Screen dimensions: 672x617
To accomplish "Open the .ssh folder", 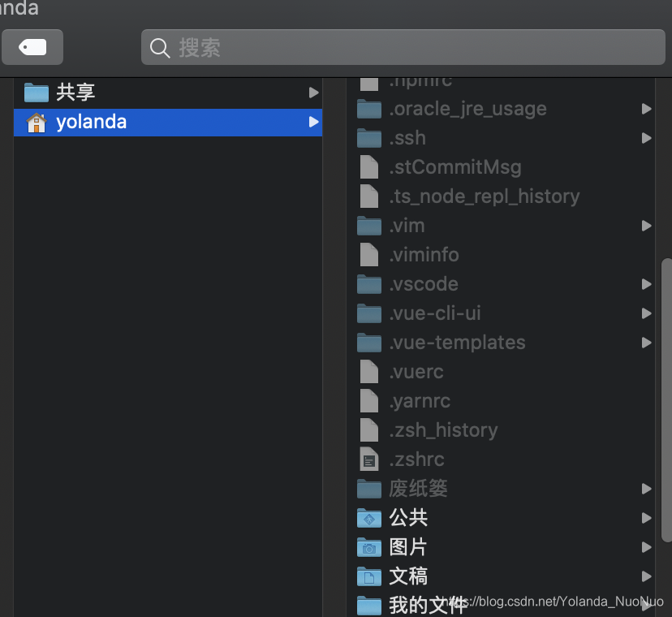I will [408, 138].
